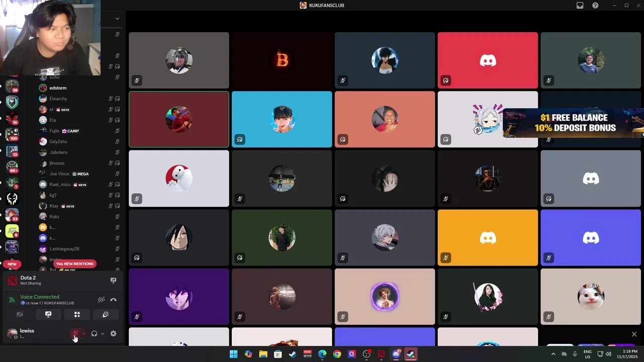Open Dota 2 from the taskbar
Image resolution: width=644 pixels, height=362 pixels.
[381, 354]
